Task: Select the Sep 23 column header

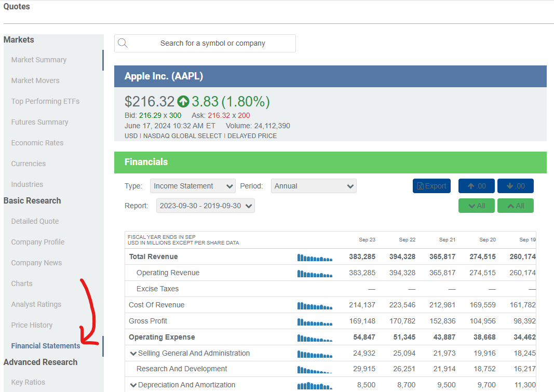Action: pyautogui.click(x=367, y=240)
